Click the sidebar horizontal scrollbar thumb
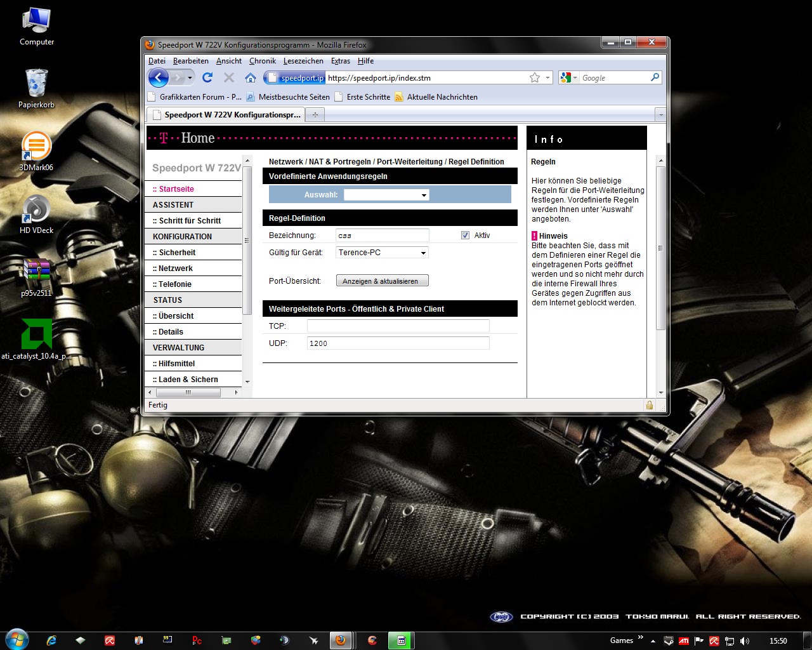 pos(188,392)
